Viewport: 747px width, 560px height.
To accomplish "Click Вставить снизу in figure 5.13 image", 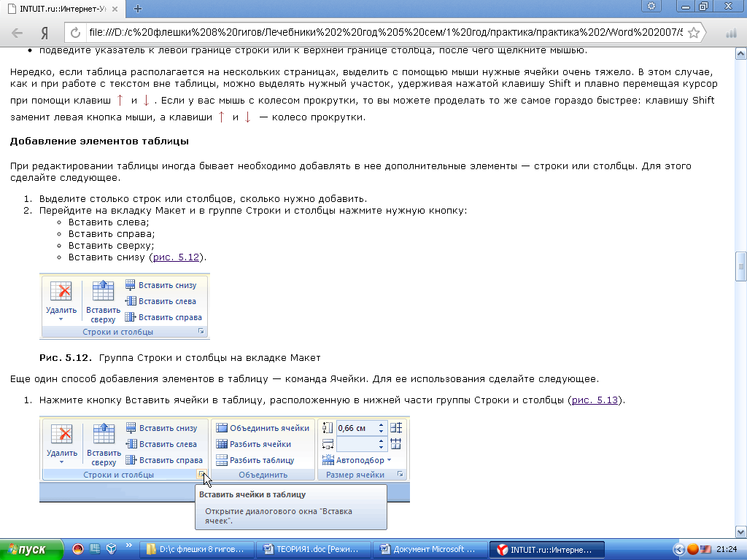I will (x=161, y=428).
